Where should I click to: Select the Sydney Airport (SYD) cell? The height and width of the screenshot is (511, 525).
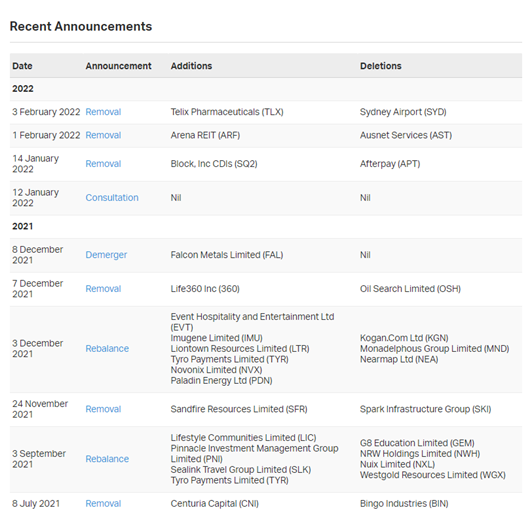(403, 112)
